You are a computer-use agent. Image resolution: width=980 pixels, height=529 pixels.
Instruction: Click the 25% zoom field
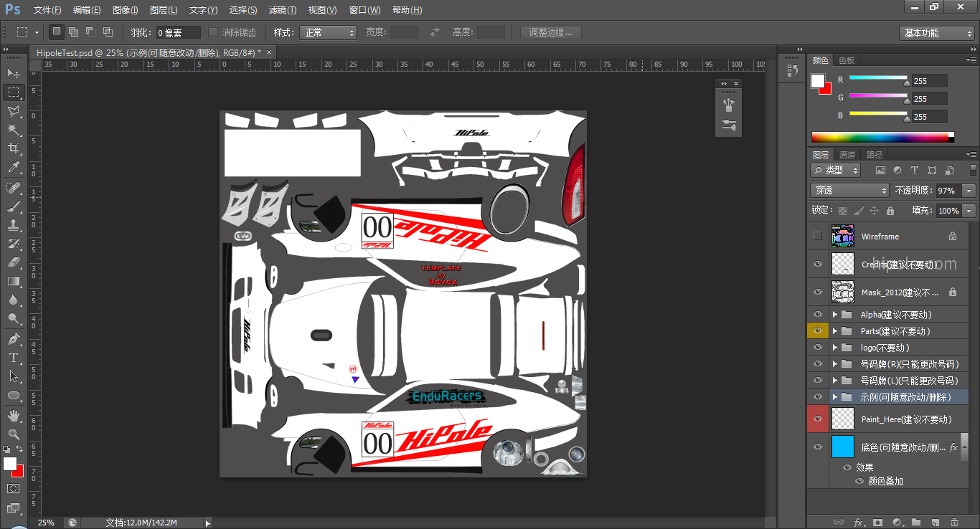[46, 523]
